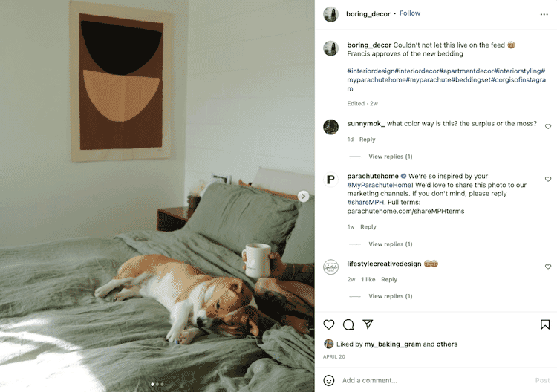Follow the boring_decor account

(409, 13)
